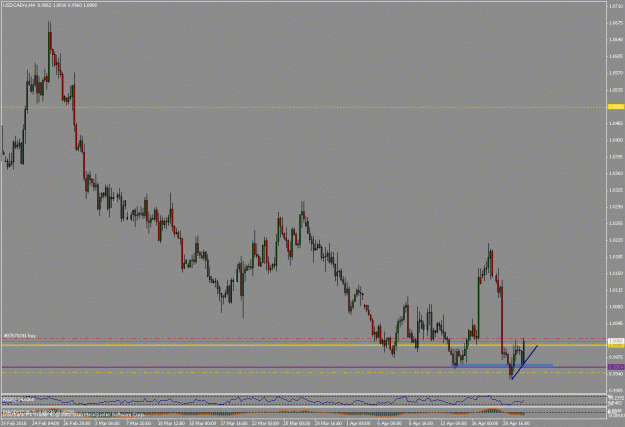Click the 10 Mar 12:00 time label
This screenshot has height=427, width=625.
[171, 423]
